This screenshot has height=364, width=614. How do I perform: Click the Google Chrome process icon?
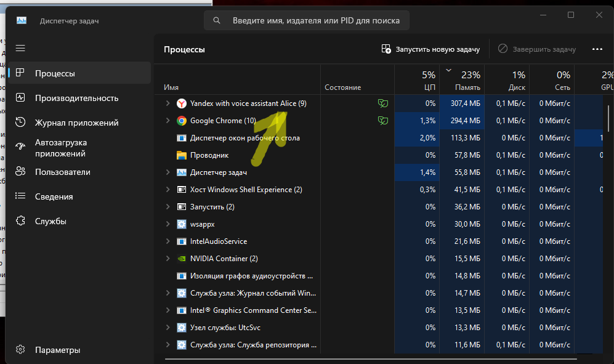(181, 121)
